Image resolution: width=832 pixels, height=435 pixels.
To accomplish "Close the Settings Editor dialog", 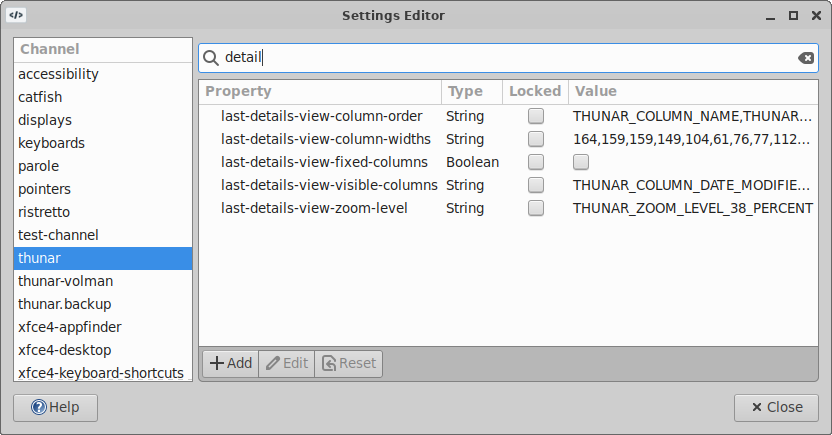I will point(776,407).
